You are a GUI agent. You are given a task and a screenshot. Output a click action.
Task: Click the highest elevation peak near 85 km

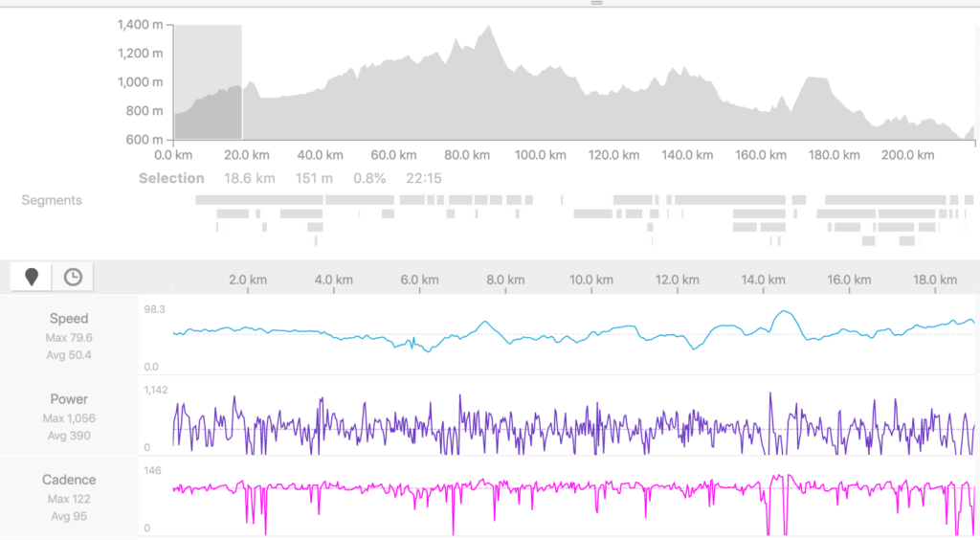489,27
